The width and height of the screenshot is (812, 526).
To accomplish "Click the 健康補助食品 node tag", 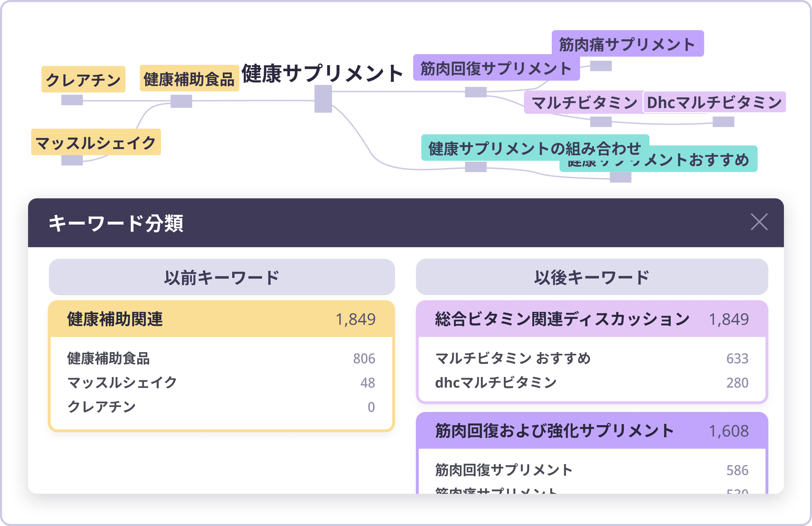I will point(189,79).
